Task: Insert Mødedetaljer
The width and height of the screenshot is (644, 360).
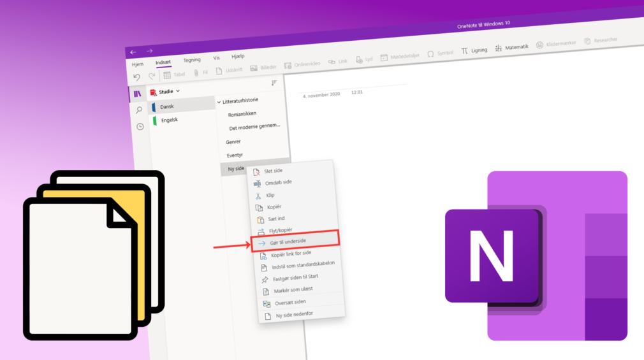Action: [x=400, y=57]
